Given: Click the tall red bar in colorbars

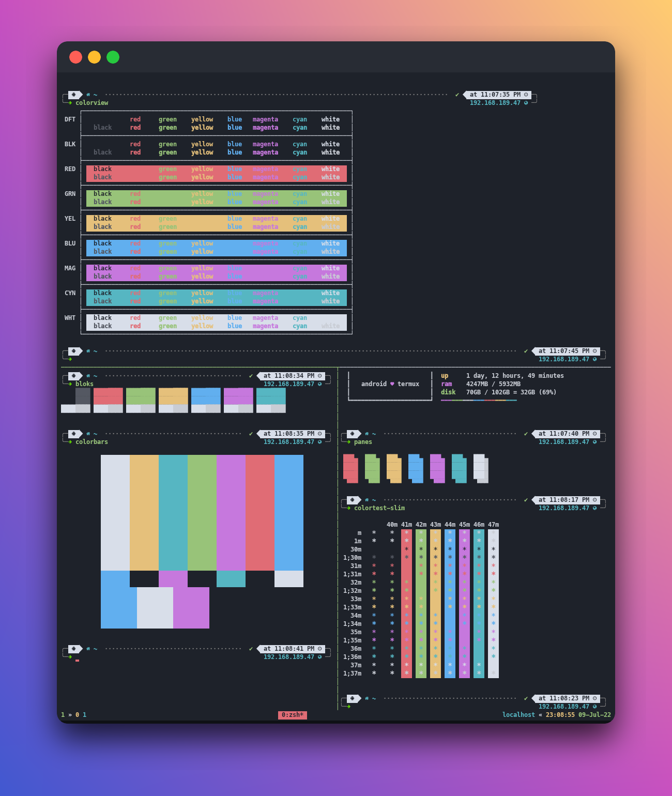Looking at the screenshot, I should 260,513.
